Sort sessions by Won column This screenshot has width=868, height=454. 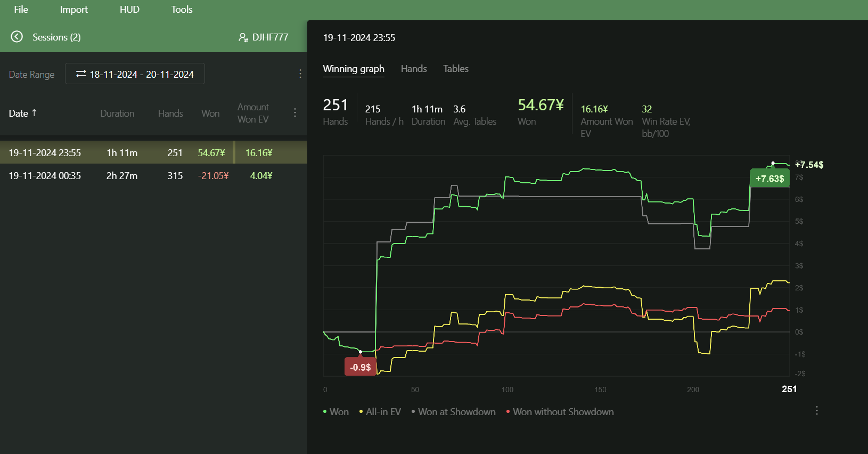(x=210, y=113)
